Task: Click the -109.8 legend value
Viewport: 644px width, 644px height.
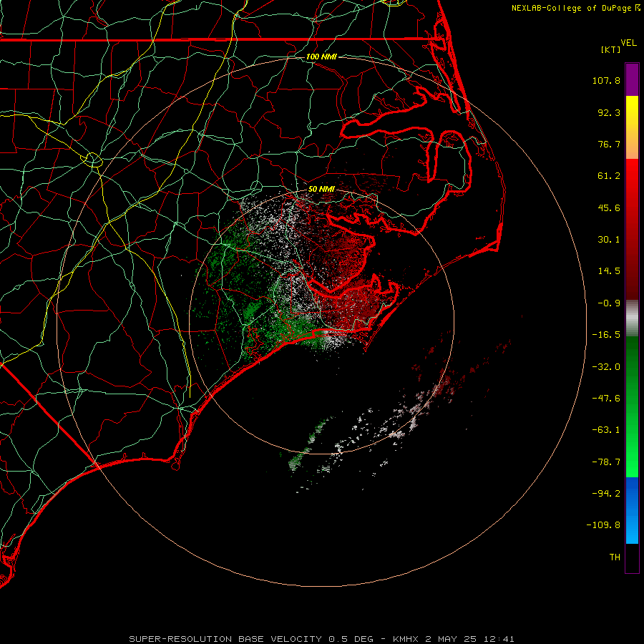Action: pyautogui.click(x=603, y=525)
